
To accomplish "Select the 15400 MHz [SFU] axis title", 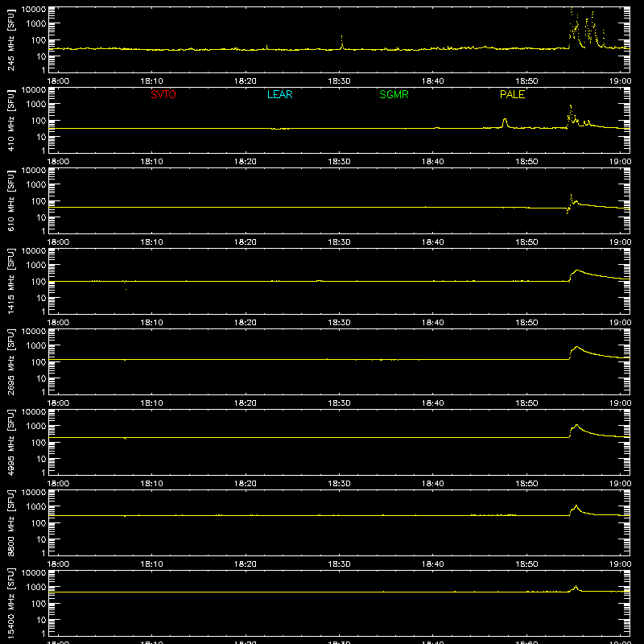I will tap(10, 604).
